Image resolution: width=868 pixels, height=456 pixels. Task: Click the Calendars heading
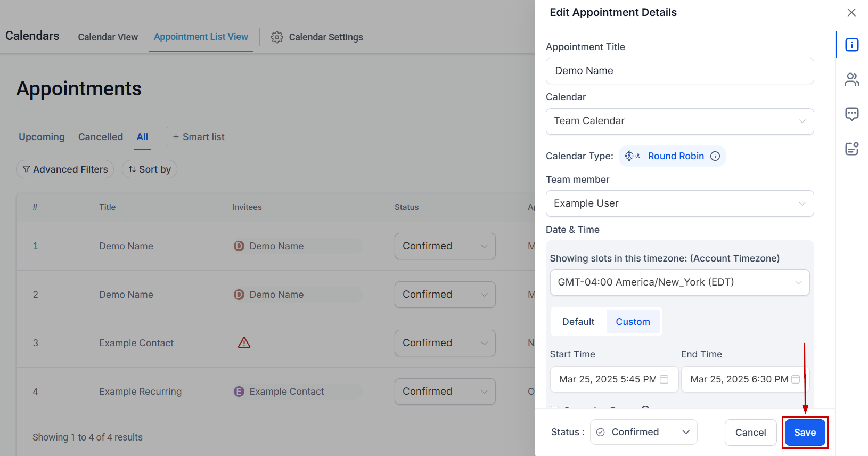[32, 36]
